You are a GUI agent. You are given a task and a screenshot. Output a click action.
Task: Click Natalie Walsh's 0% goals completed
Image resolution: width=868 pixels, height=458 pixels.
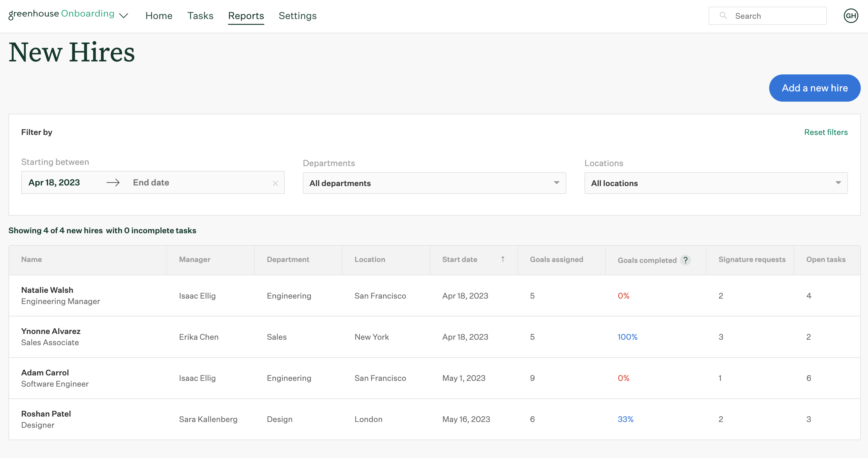tap(623, 296)
